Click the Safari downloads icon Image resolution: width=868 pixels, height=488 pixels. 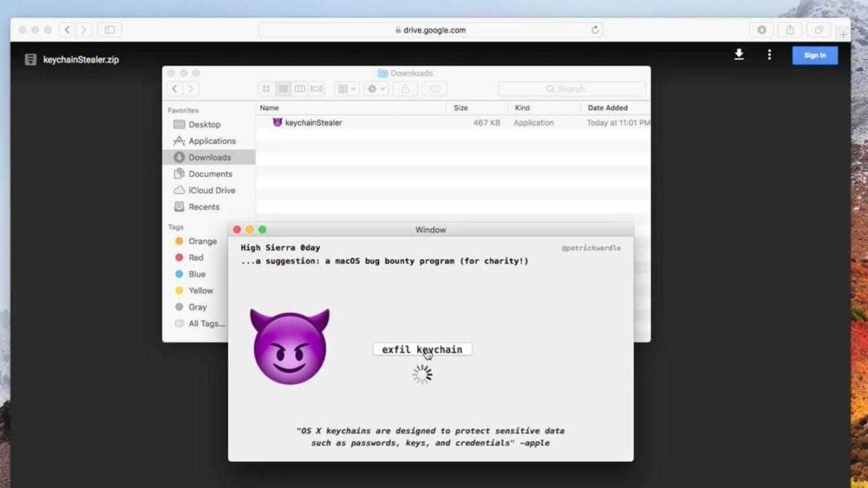[x=762, y=30]
